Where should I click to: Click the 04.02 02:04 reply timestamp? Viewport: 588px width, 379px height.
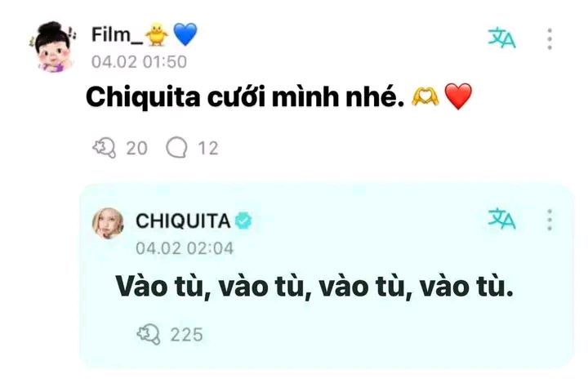[x=185, y=248]
